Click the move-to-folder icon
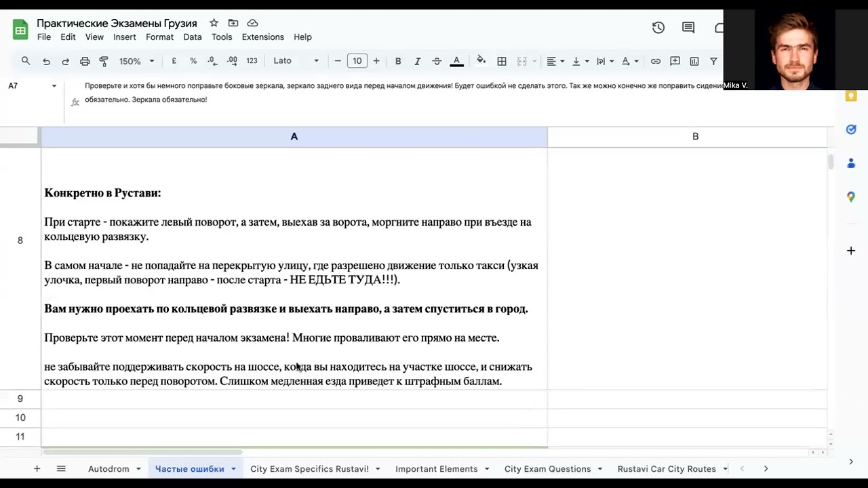This screenshot has height=488, width=868. point(233,23)
